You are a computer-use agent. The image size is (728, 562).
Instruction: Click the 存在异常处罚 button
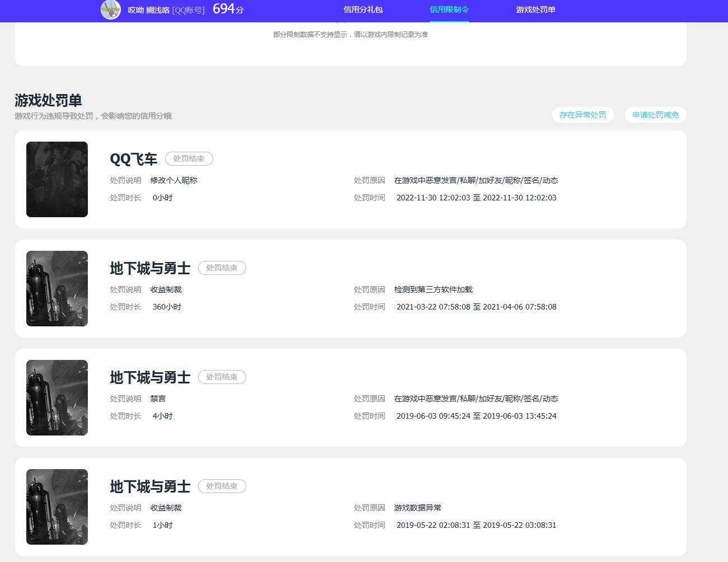pyautogui.click(x=583, y=115)
